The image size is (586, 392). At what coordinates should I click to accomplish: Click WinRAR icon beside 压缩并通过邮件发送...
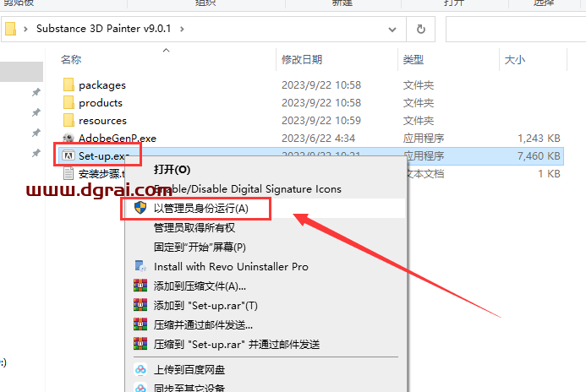pyautogui.click(x=140, y=324)
